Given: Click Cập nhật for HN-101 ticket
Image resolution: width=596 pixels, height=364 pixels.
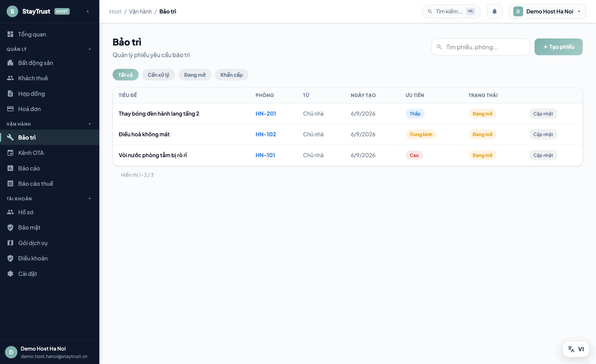Looking at the screenshot, I should 543,155.
